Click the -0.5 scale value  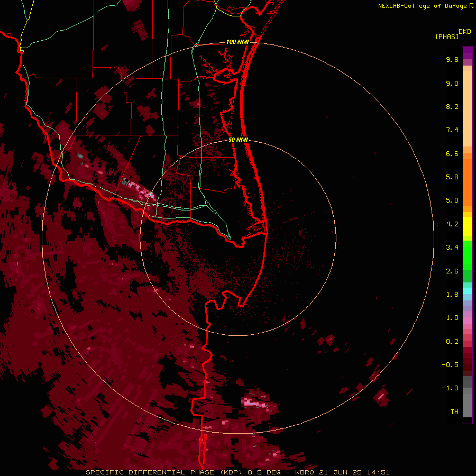pos(450,365)
